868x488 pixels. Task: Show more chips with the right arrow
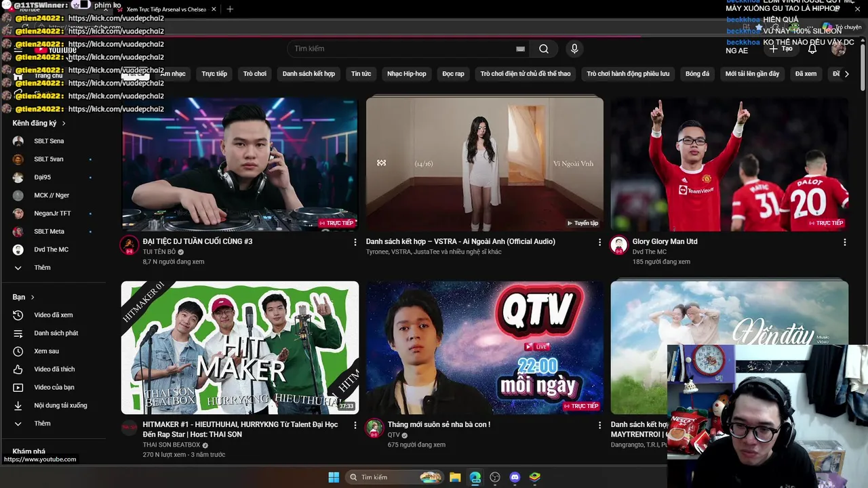[x=846, y=74]
